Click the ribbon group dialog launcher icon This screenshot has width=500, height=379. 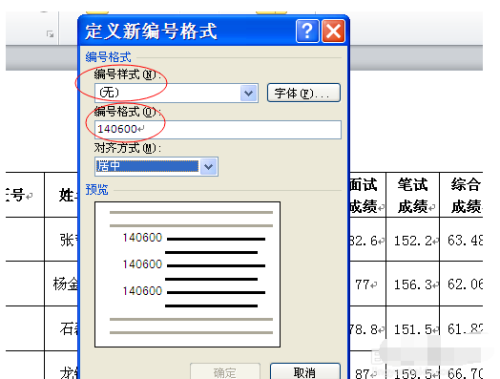click(50, 34)
